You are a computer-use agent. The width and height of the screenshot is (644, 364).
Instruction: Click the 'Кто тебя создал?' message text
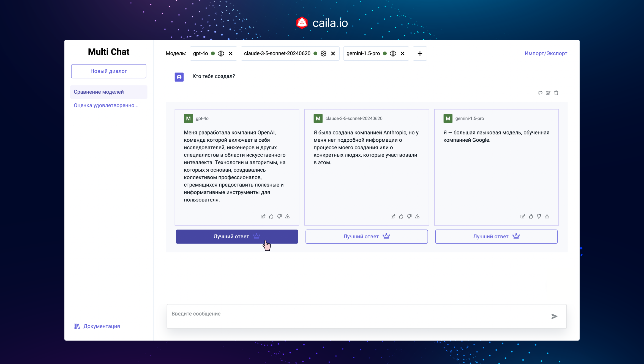tap(214, 76)
